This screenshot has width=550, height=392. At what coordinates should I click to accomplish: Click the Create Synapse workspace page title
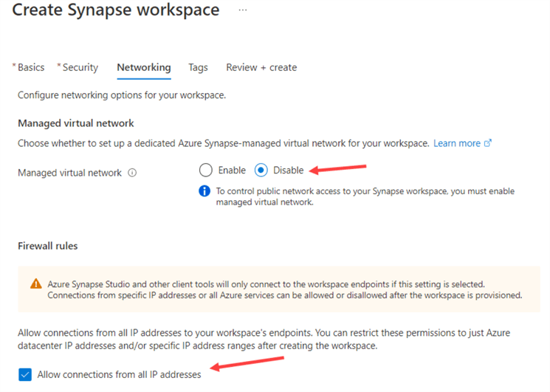point(115,10)
